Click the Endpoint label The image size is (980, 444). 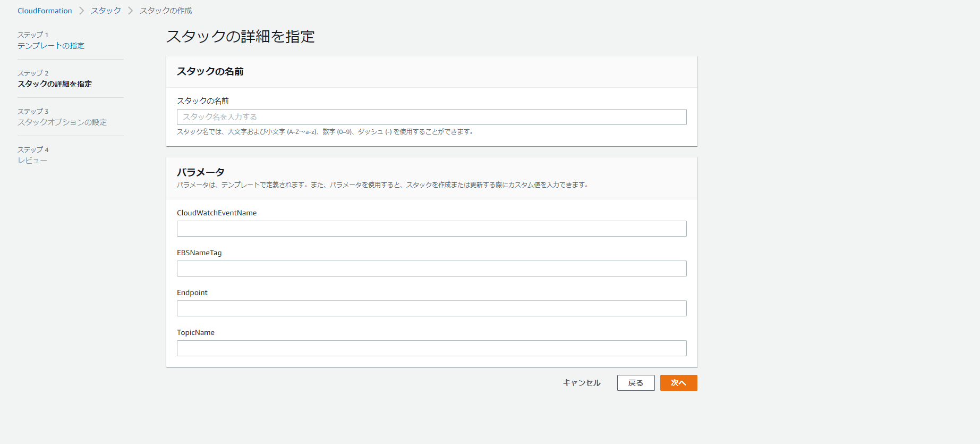(x=192, y=292)
